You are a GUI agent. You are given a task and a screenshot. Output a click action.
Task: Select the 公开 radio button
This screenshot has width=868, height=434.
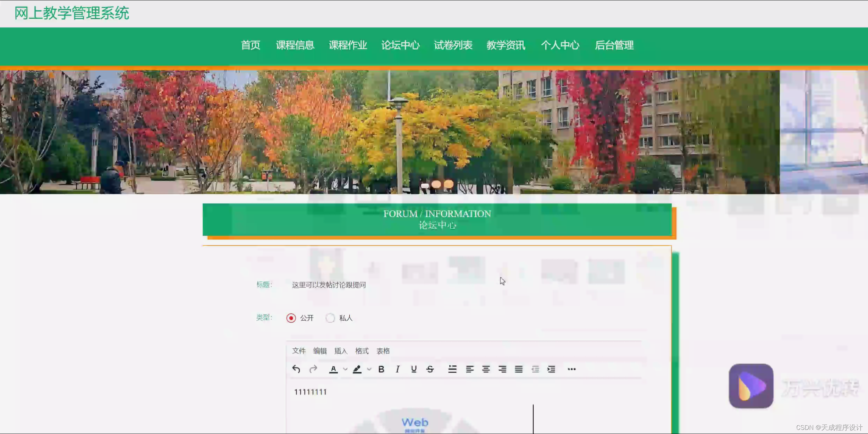point(291,318)
